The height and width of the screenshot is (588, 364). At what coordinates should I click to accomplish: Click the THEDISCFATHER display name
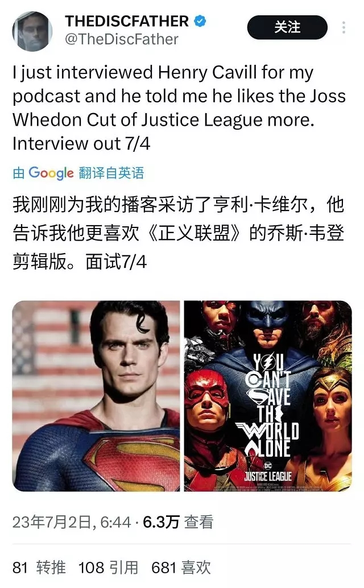[x=127, y=21]
